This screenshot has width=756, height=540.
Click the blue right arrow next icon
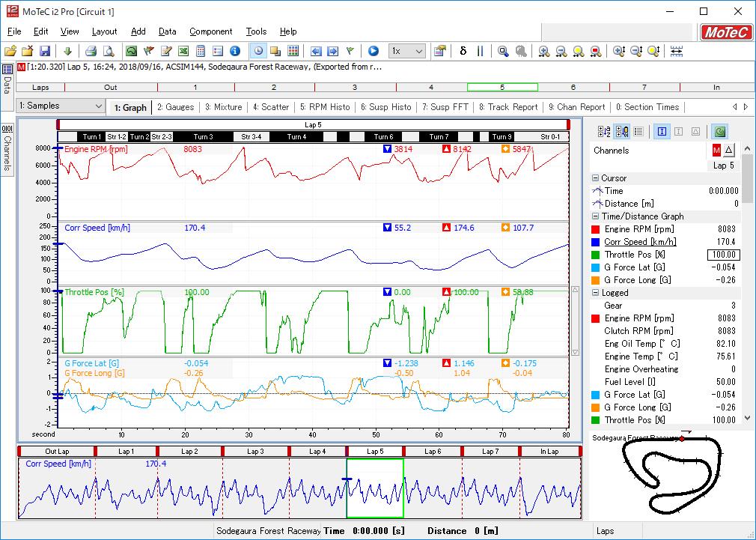(333, 51)
